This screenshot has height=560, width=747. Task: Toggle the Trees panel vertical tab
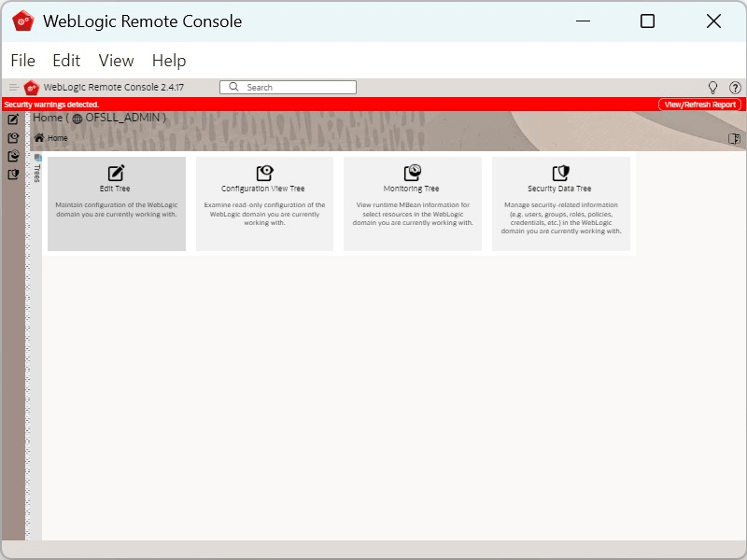(x=37, y=169)
